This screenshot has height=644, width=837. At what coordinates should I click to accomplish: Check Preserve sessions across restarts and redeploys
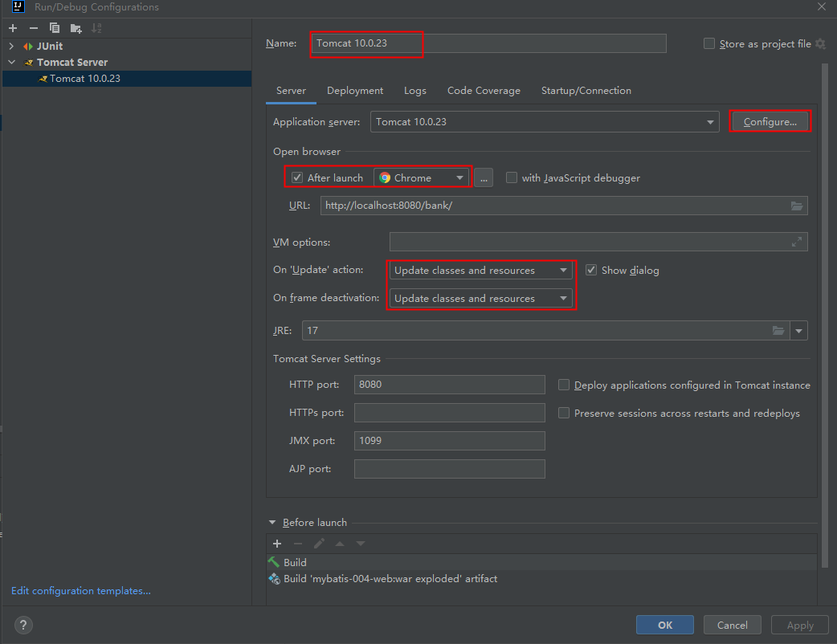pos(564,413)
